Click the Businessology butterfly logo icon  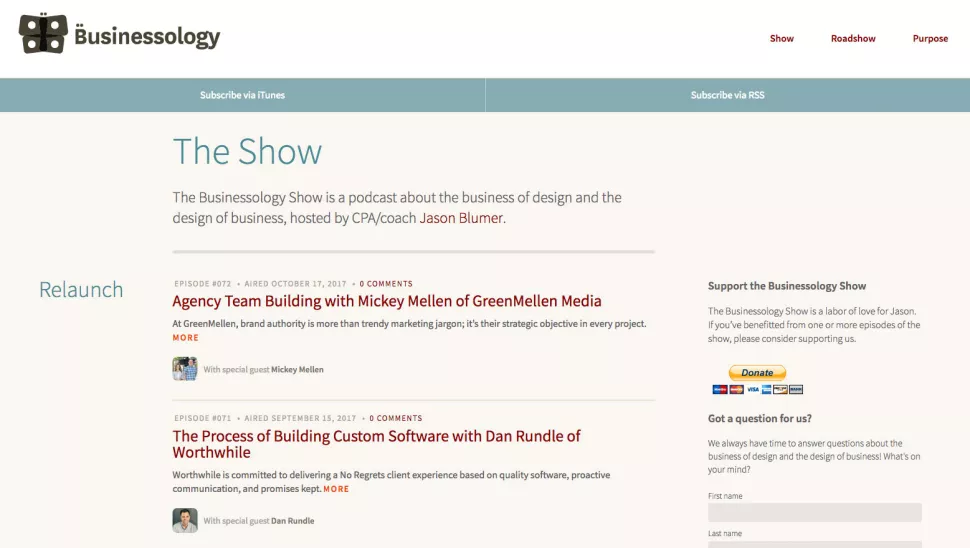point(43,33)
